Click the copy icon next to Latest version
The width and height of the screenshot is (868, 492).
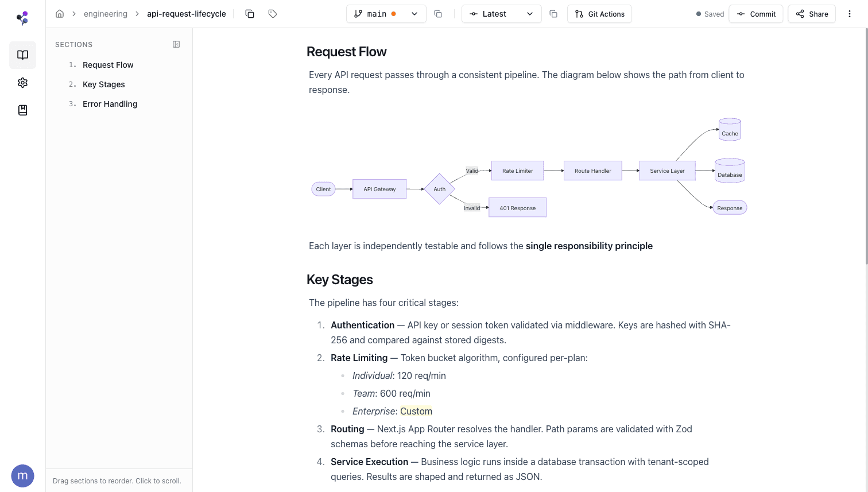click(x=553, y=13)
